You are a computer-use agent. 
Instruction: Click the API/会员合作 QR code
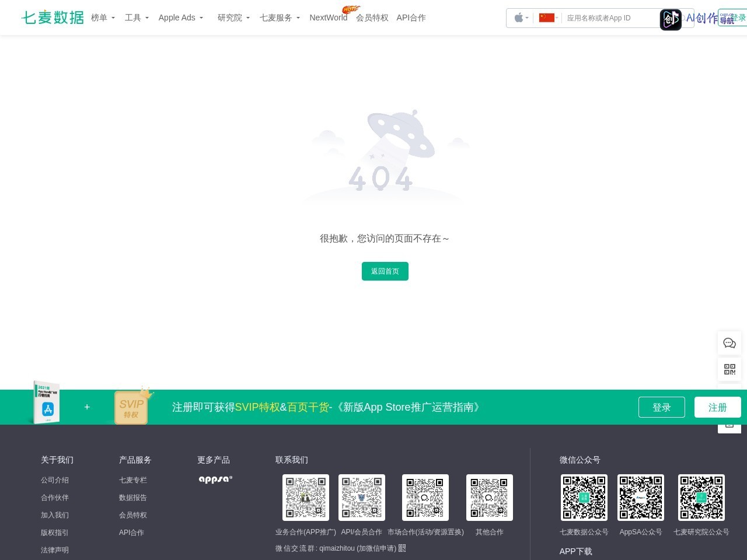[x=362, y=498]
